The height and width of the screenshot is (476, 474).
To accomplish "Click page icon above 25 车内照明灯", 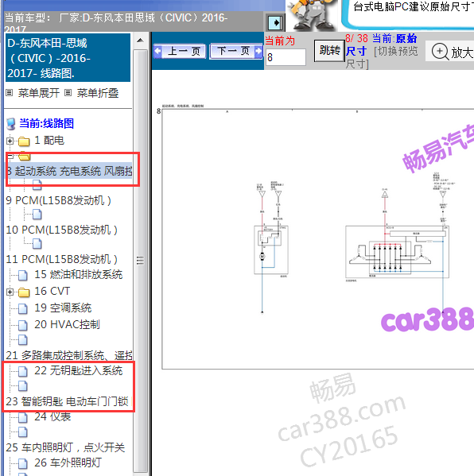I will (23, 432).
